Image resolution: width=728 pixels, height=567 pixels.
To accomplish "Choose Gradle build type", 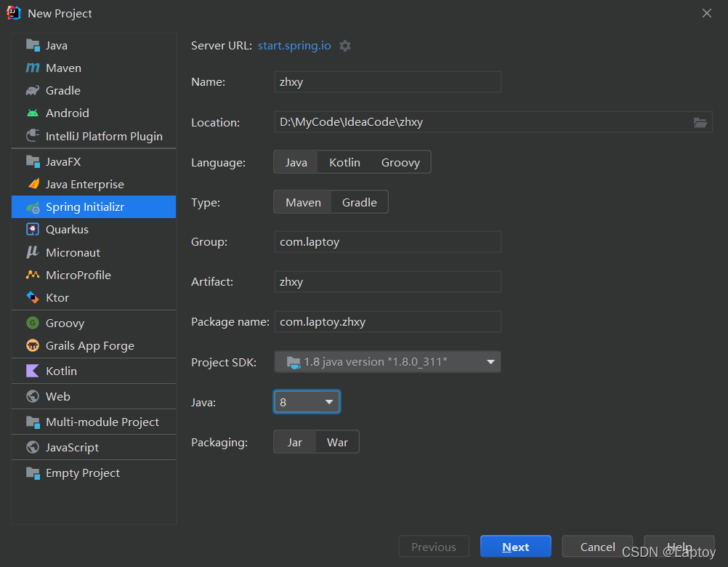I will [x=360, y=202].
